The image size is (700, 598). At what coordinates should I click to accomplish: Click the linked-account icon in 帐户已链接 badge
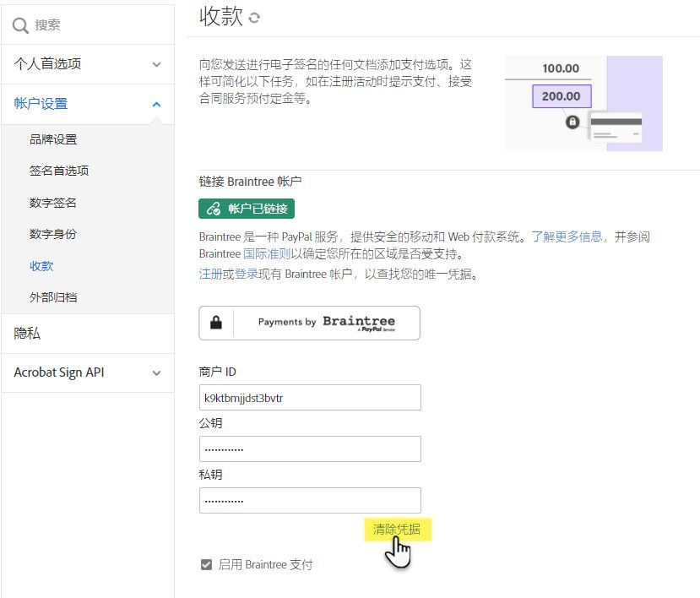point(213,209)
